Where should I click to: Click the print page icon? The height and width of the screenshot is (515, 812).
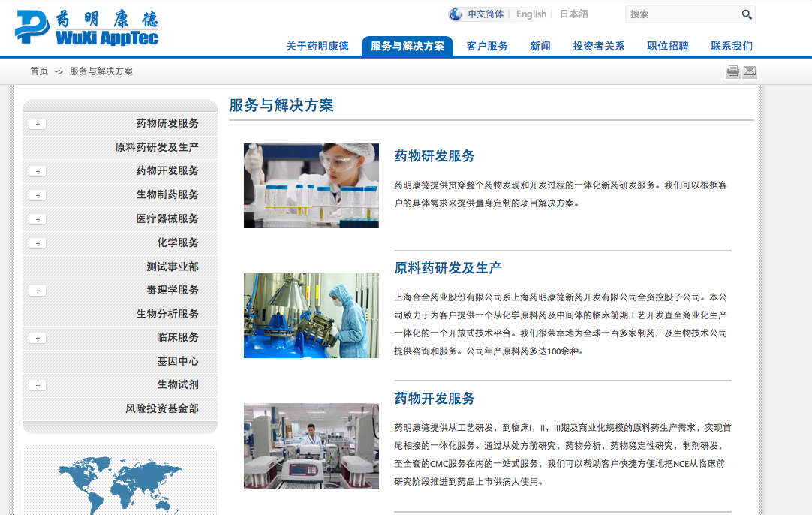(x=732, y=71)
